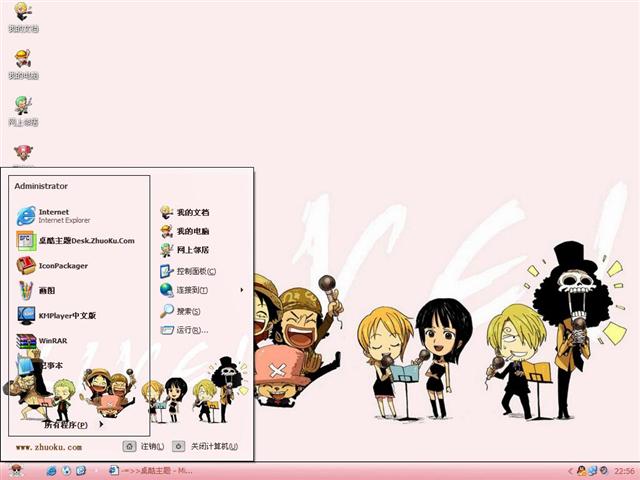The height and width of the screenshot is (480, 640).
Task: Click 关闭计算机(U) shut down button
Action: (205, 447)
